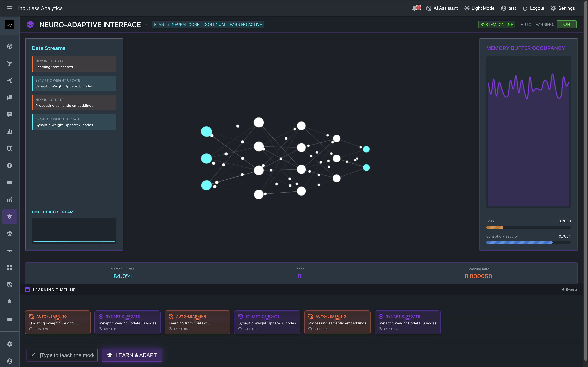Open Settings in the top bar
The image size is (588, 367).
(x=562, y=8)
